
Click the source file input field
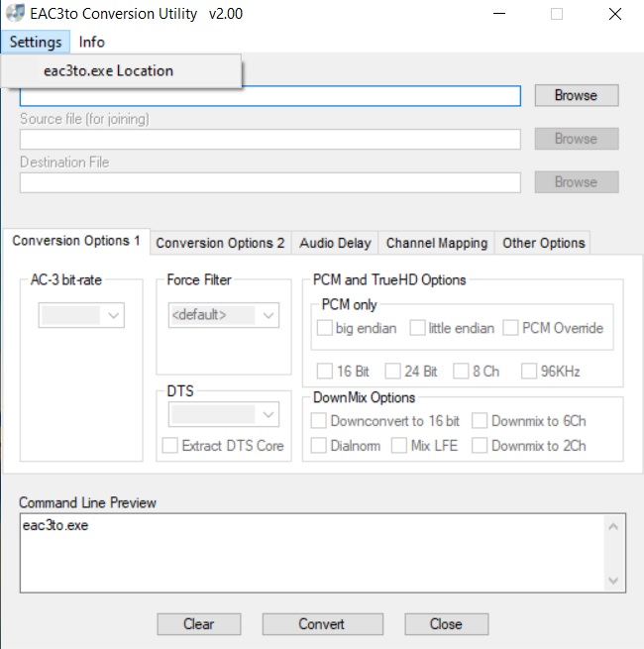point(270,96)
